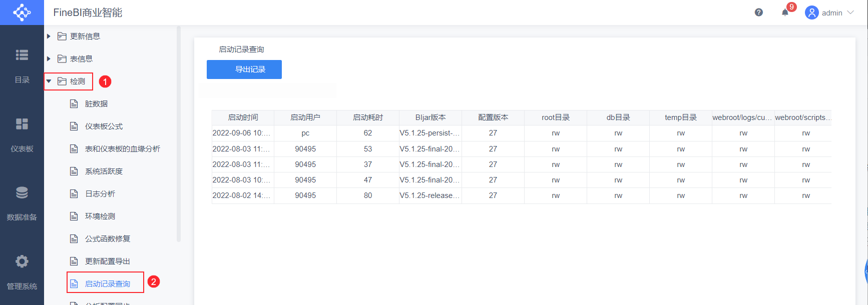
Task: Open the help question mark icon
Action: click(759, 12)
